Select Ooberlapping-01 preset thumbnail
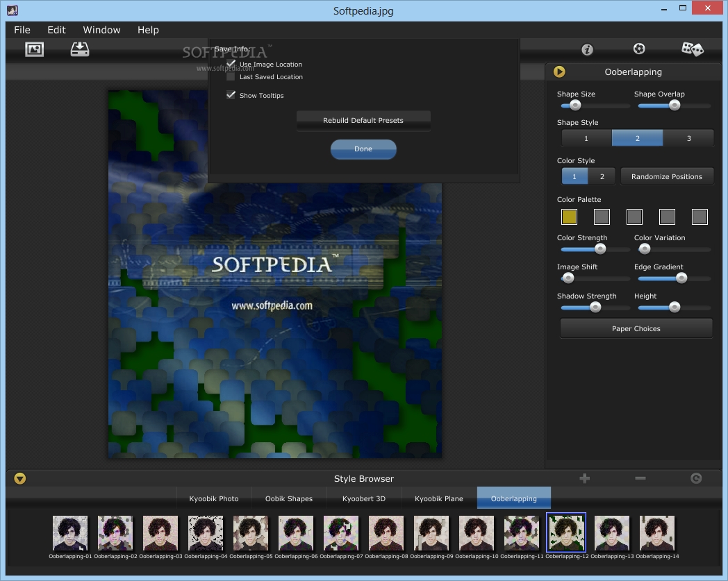The image size is (728, 581). point(70,532)
